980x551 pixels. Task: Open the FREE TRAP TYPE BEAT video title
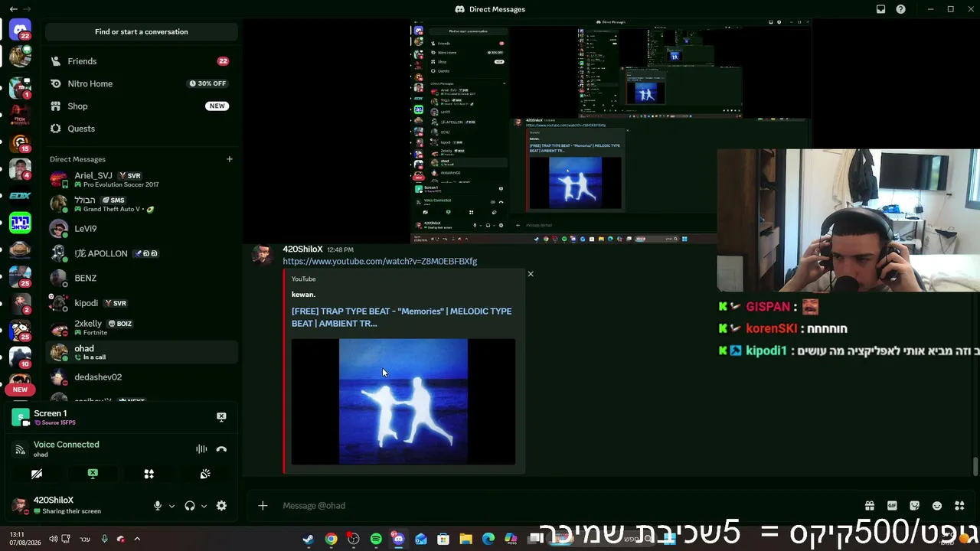tap(401, 318)
